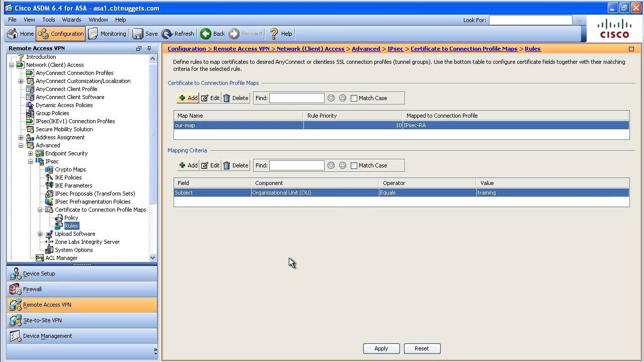Open Help from the toolbar
This screenshot has width=644, height=362.
point(280,34)
